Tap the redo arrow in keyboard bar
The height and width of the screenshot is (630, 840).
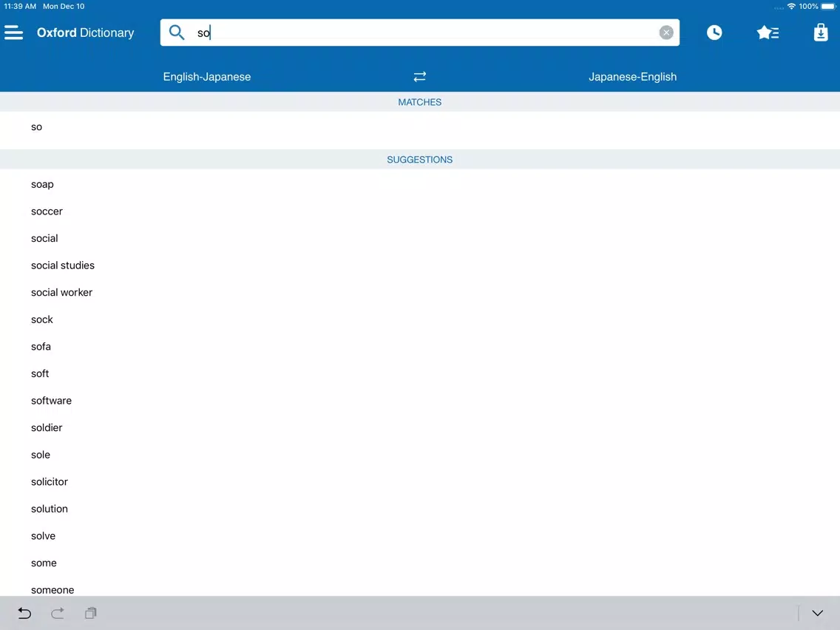(x=58, y=613)
